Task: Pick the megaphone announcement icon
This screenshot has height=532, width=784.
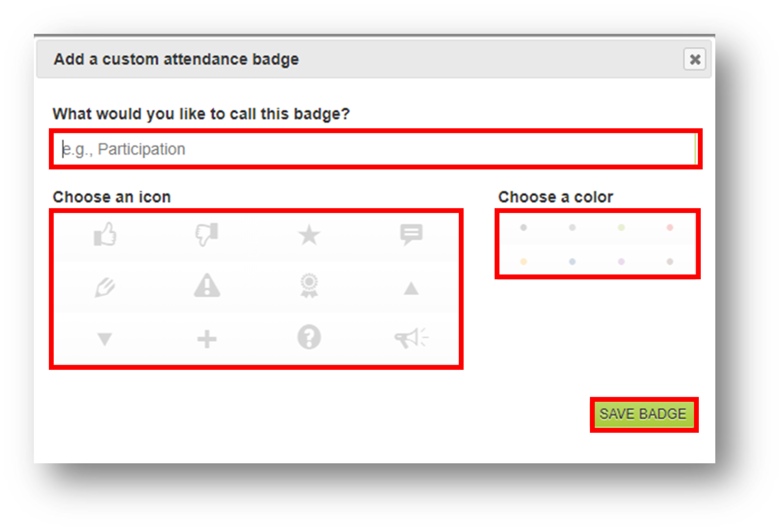Action: (411, 337)
